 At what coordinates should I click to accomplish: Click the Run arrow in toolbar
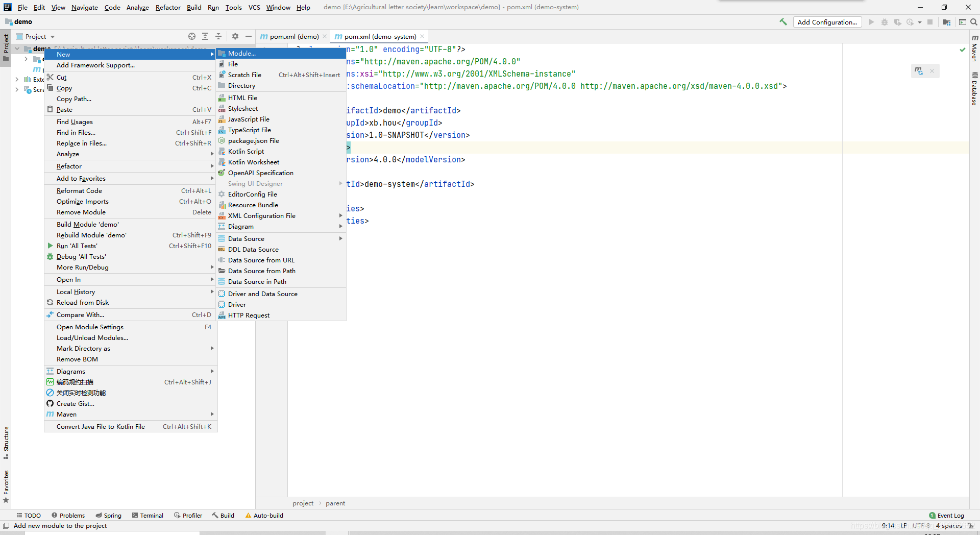872,22
